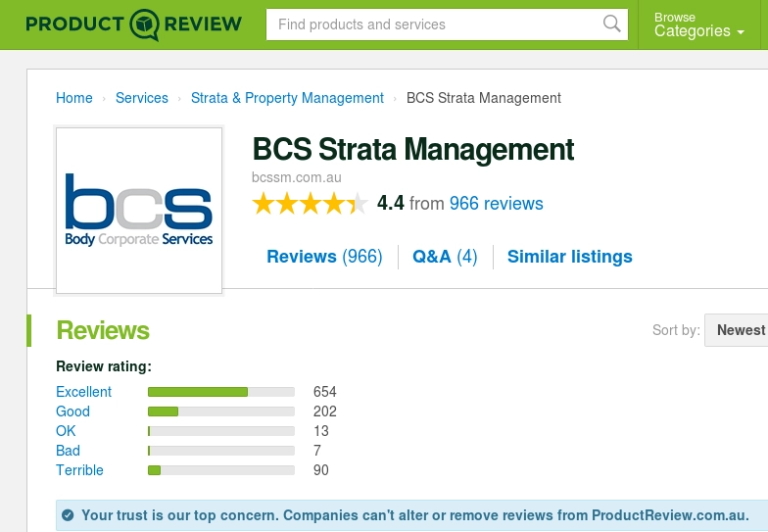Open the BCS company logo image
This screenshot has height=532, width=768.
click(139, 211)
